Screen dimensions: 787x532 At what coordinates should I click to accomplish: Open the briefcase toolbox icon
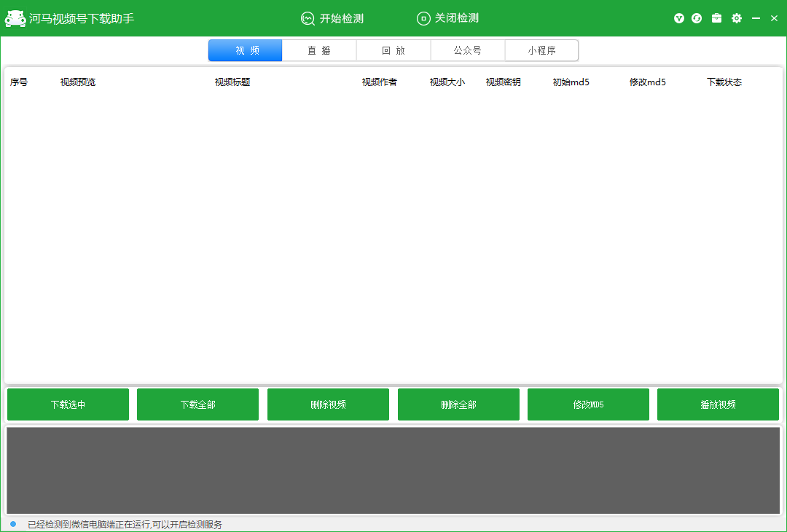[x=717, y=18]
